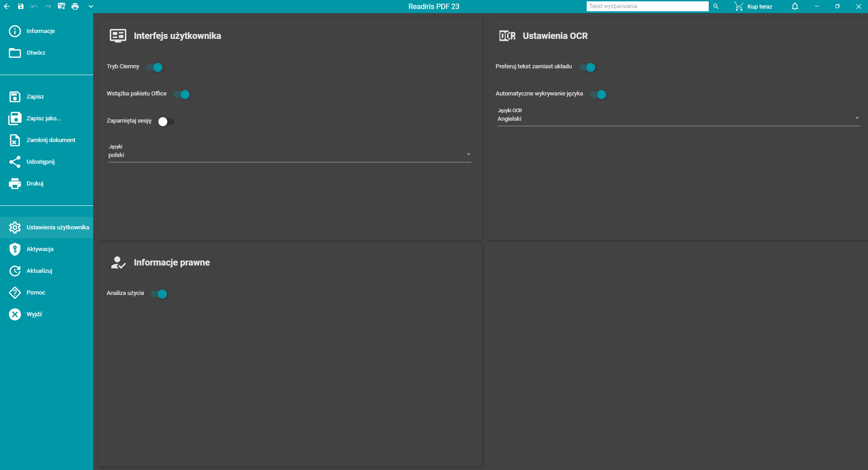Click the OCR settings section icon
The image size is (868, 470).
click(507, 36)
